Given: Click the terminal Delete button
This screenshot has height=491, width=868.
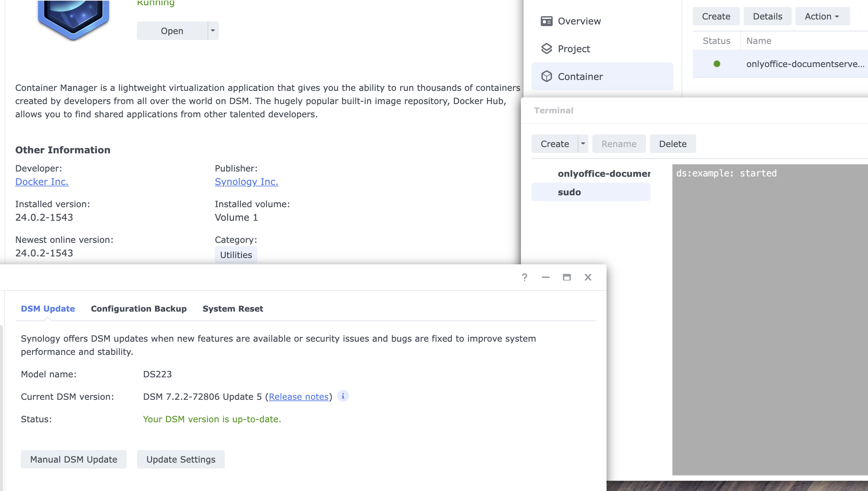Looking at the screenshot, I should (672, 144).
